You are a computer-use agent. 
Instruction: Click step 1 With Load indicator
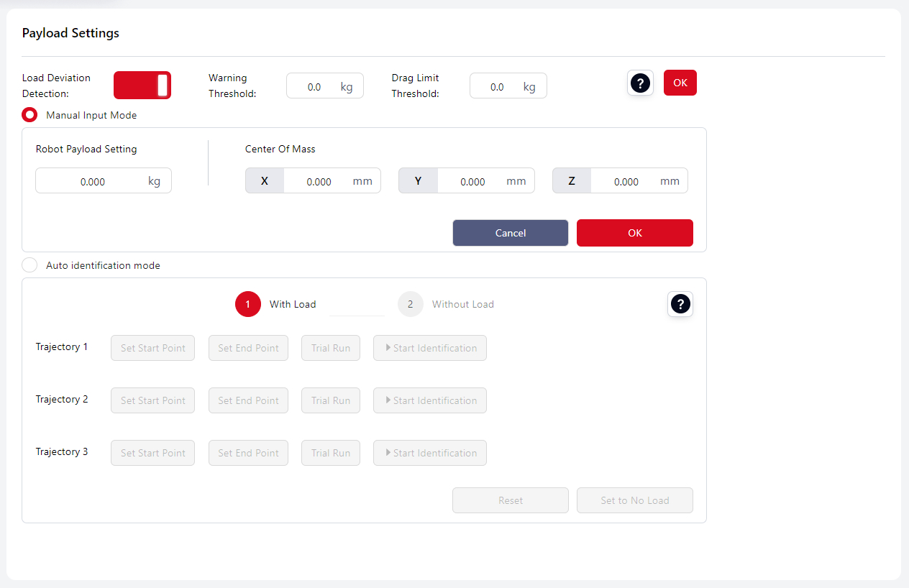pos(247,304)
